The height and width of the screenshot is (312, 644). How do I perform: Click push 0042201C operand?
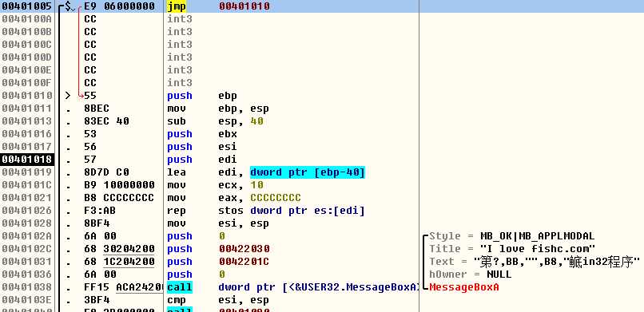click(x=244, y=262)
